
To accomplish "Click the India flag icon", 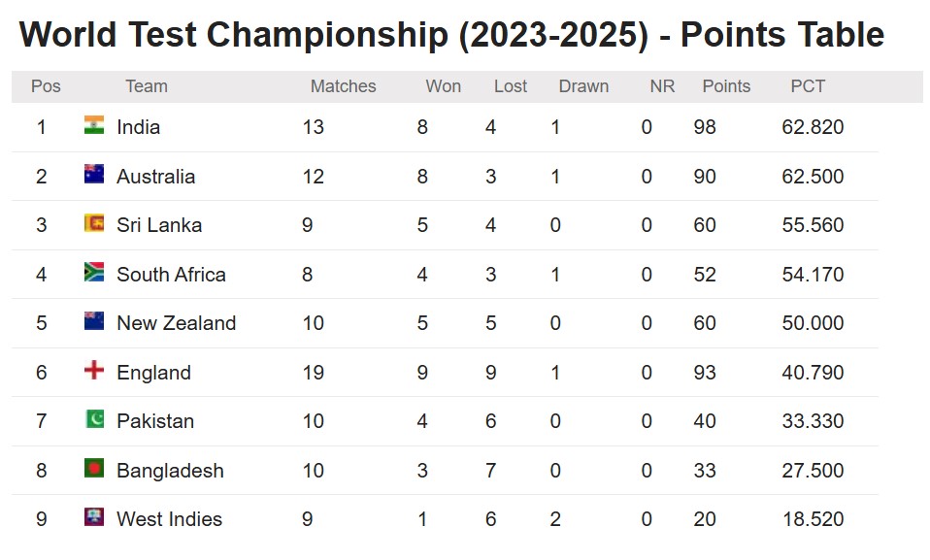I will click(x=94, y=125).
